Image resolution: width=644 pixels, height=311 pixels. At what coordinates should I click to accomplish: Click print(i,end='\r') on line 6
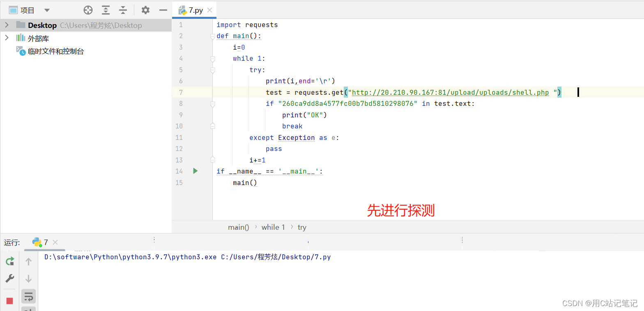tap(301, 81)
